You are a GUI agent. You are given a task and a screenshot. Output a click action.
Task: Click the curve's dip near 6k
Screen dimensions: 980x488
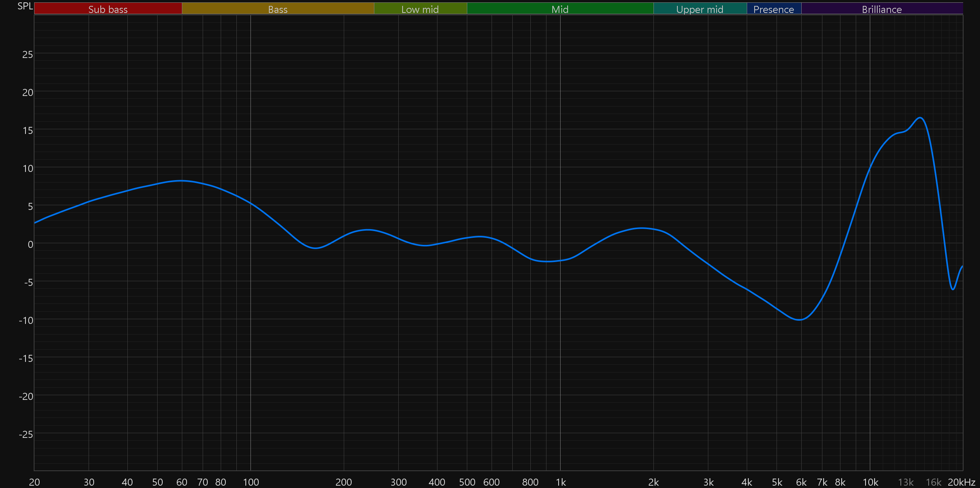tap(799, 320)
